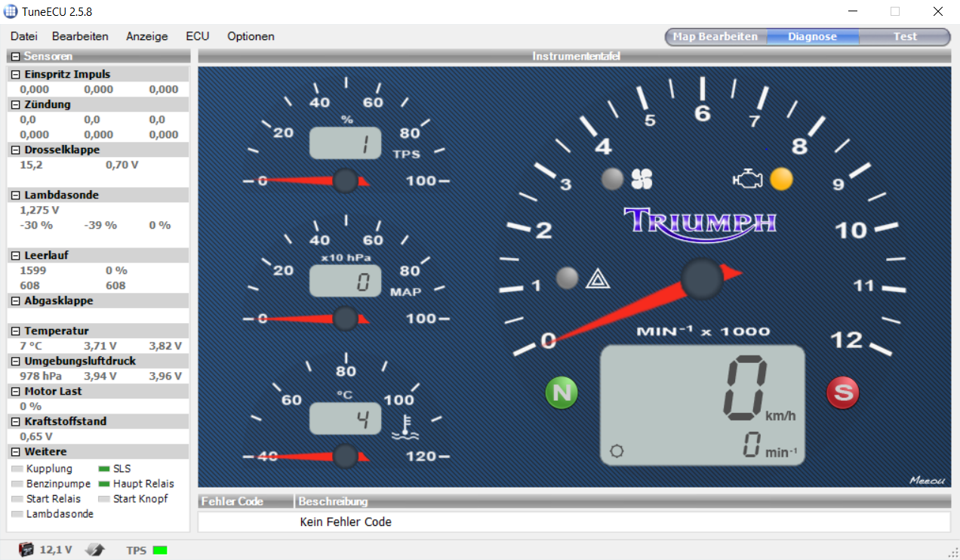
Task: Click the hazard triangle warning icon
Action: [598, 278]
